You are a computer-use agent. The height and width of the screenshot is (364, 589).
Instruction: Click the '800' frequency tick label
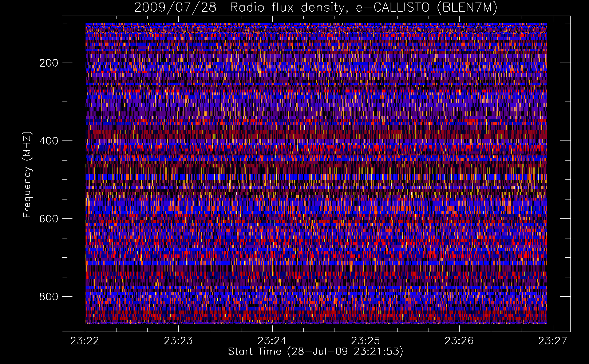click(x=49, y=297)
